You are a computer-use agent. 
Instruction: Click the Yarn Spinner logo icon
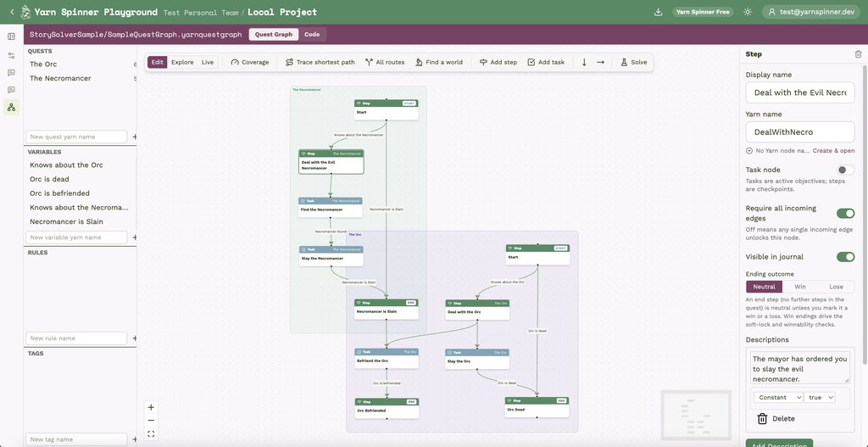25,12
